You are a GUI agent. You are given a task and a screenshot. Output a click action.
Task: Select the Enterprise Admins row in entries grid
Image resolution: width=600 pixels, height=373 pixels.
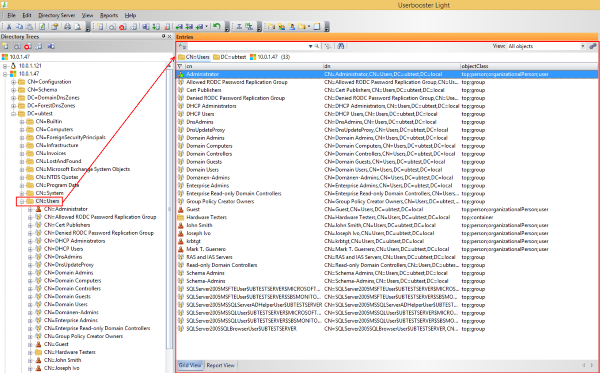(x=387, y=186)
